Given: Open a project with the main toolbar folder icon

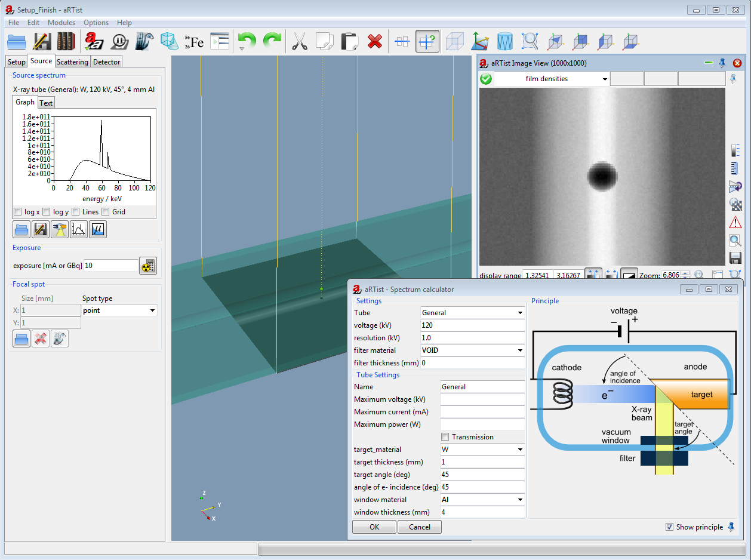Looking at the screenshot, I should [17, 42].
